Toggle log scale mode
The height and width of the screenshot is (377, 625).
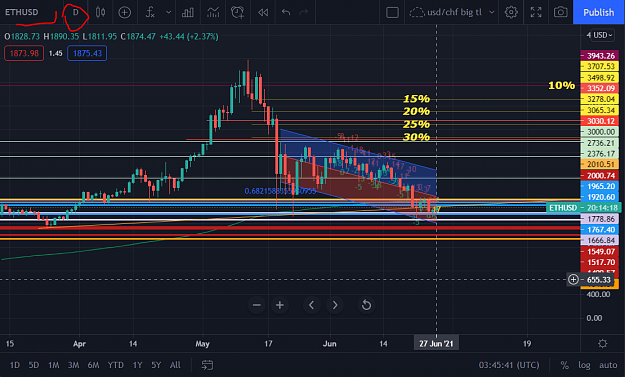click(584, 365)
